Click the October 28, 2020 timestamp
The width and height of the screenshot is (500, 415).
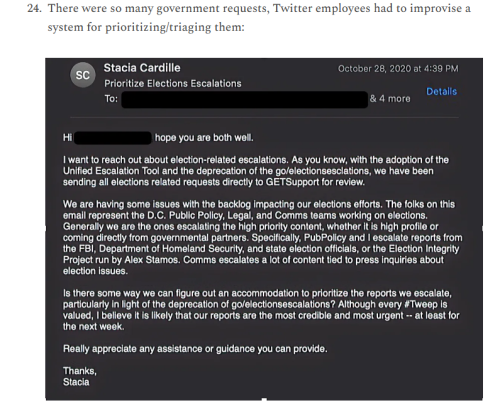click(x=398, y=69)
